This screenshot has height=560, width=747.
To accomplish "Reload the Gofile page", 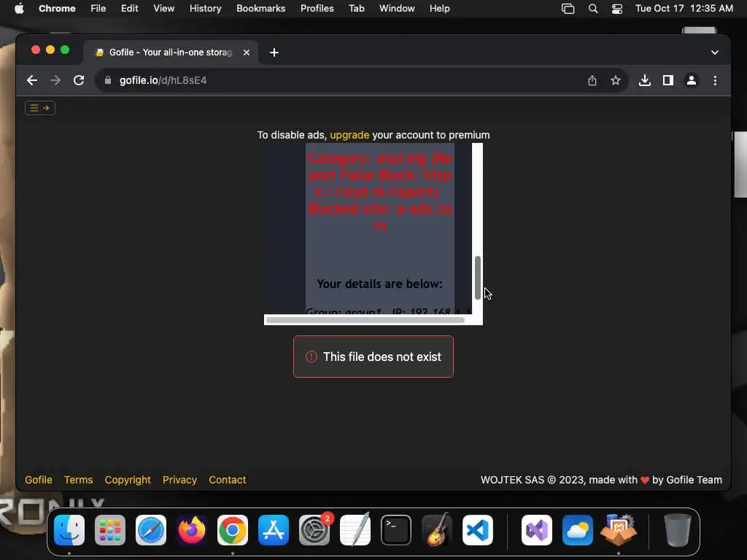I will [79, 80].
